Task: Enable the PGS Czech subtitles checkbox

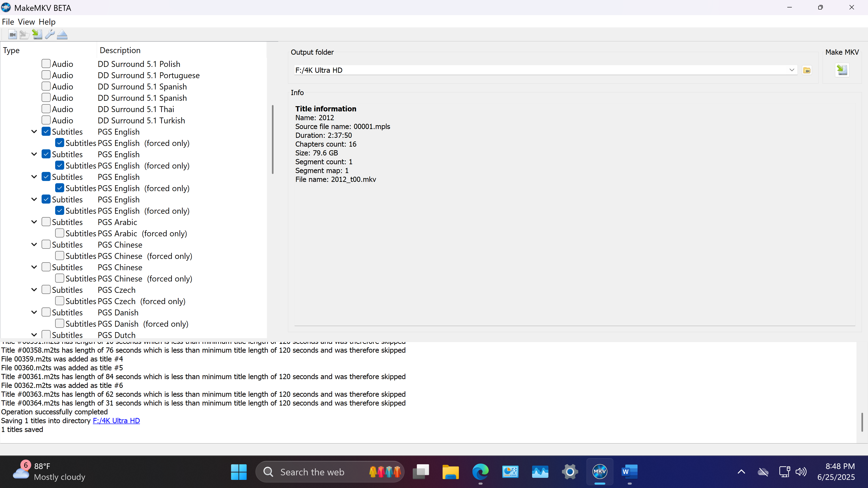Action: click(46, 289)
